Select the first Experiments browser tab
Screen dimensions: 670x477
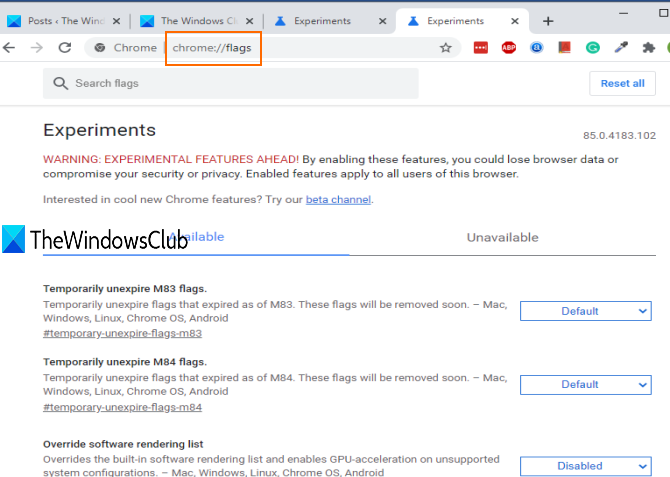click(x=329, y=21)
